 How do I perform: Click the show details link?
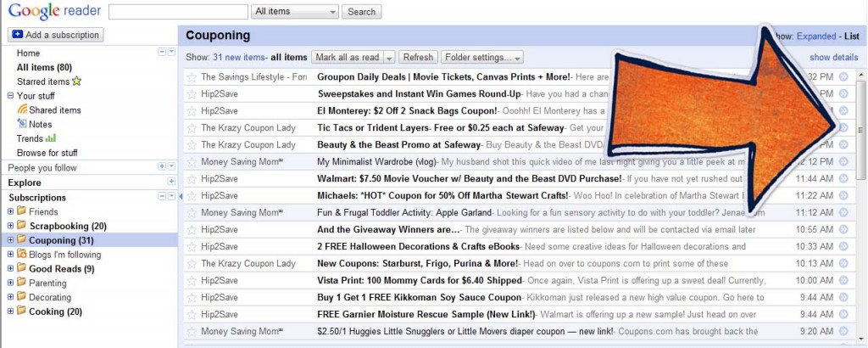point(834,57)
